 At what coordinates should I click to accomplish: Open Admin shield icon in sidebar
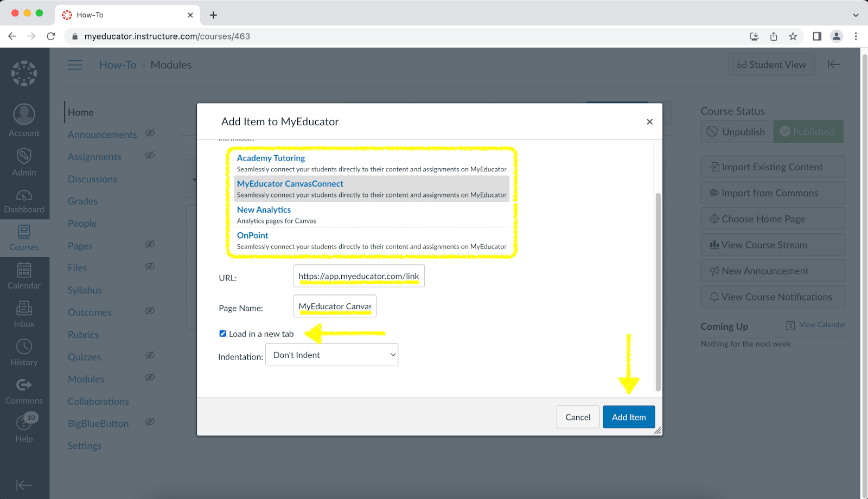(x=24, y=162)
